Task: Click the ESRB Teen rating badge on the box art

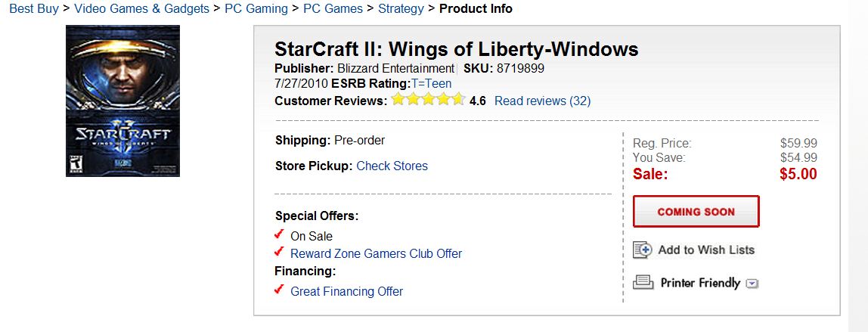Action: pos(75,163)
